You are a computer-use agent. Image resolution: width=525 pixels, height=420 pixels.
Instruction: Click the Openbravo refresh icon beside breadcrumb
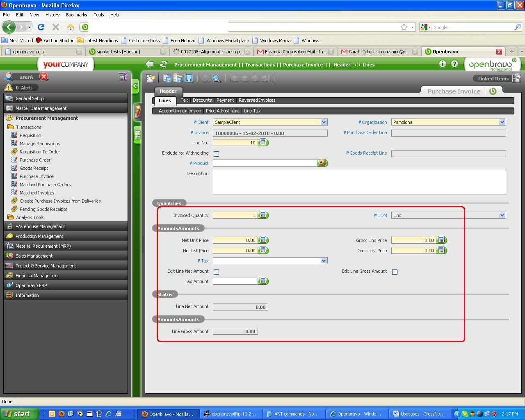click(x=163, y=64)
